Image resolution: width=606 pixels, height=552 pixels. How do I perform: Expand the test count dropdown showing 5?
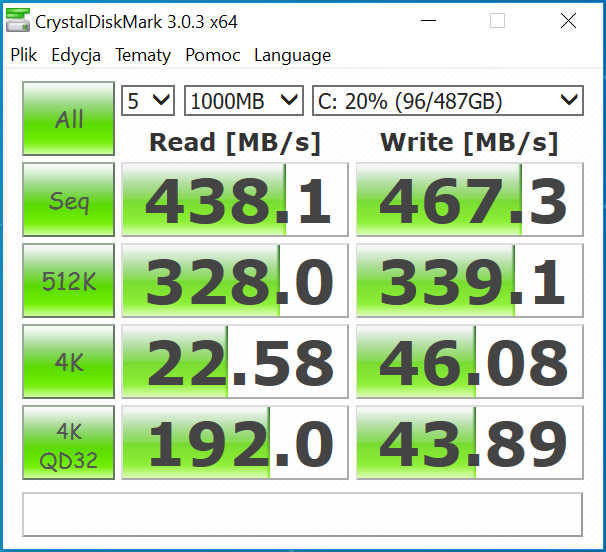(148, 101)
